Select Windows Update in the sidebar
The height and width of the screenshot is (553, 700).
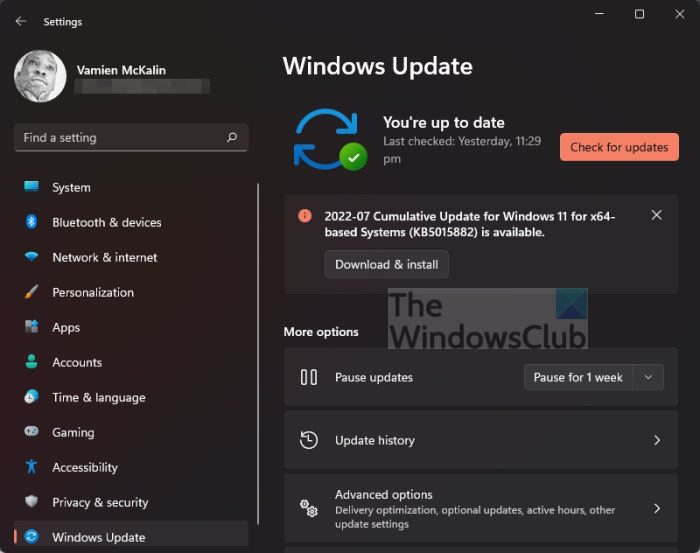pos(131,534)
